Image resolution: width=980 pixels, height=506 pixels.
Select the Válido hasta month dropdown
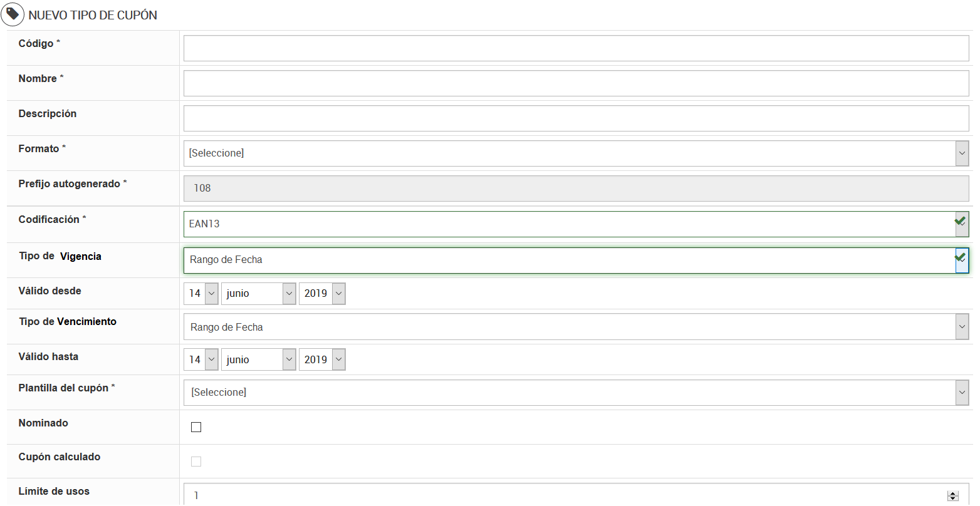pyautogui.click(x=258, y=359)
